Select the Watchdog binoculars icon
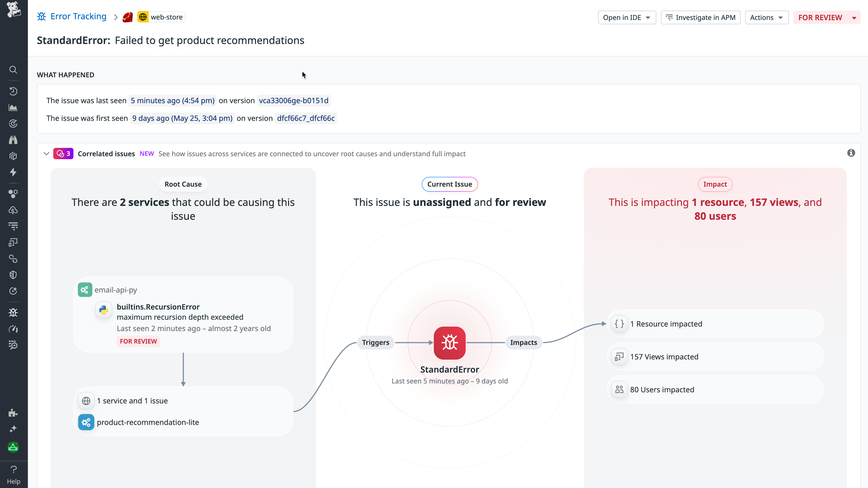The height and width of the screenshot is (488, 868). [x=13, y=140]
